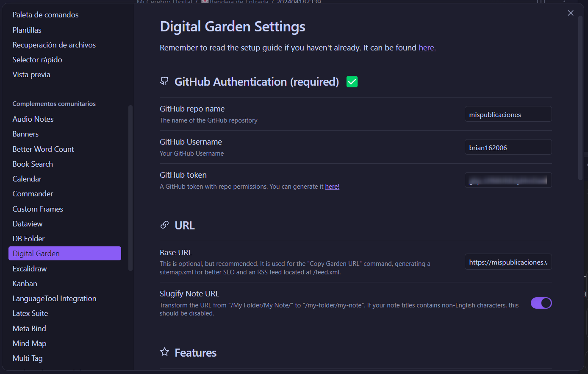The width and height of the screenshot is (588, 374).
Task: Open Latex Suite plugin options
Action: tap(30, 313)
